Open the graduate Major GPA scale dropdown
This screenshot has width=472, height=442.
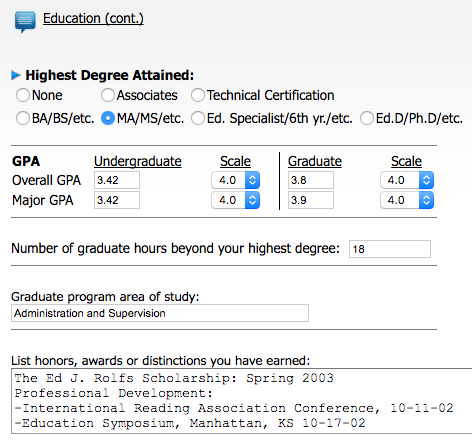407,200
